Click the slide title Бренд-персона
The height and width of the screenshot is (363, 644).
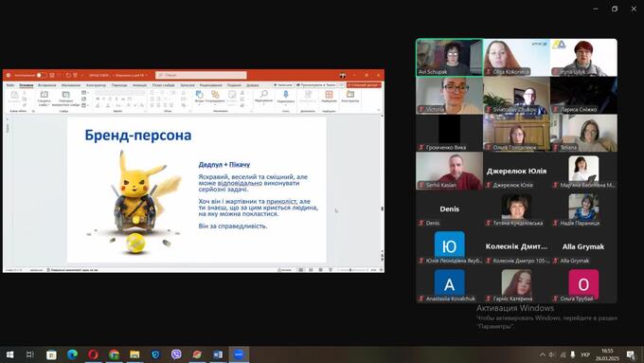138,136
